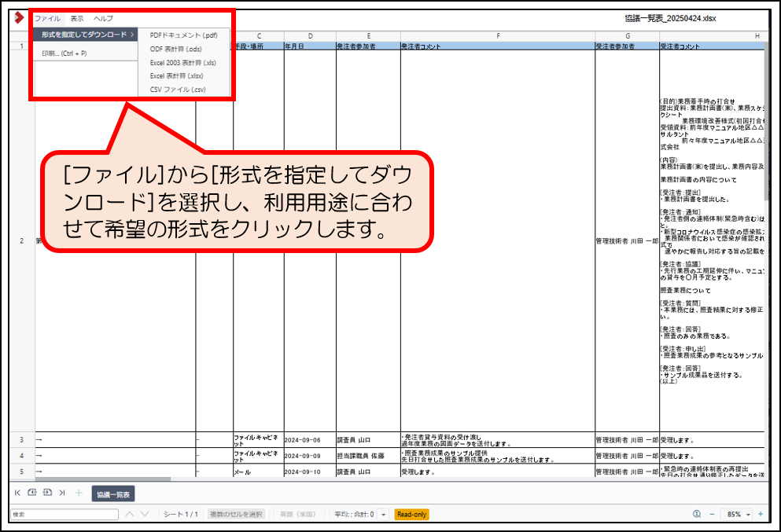Click file title 協議一覧表_20250424.xlsx
781x532 pixels.
[670, 18]
